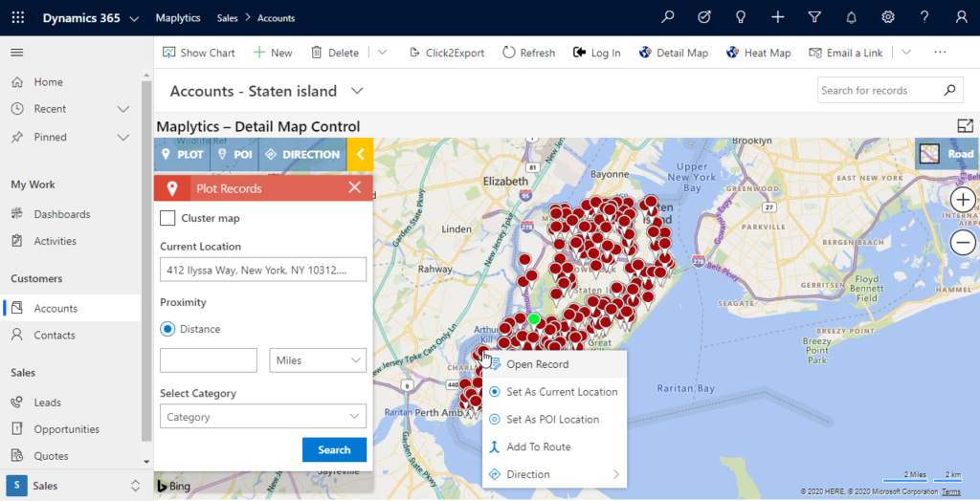Expand the map to full screen
The image size is (980, 501).
(966, 125)
